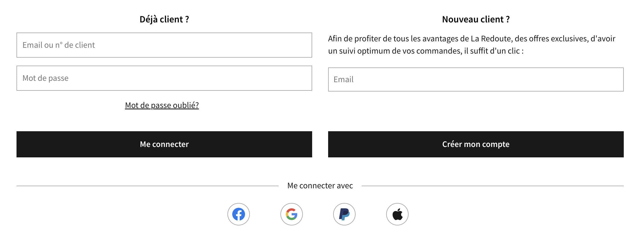Screen dimensions: 644x247
Task: Select the Apple login icon
Action: pyautogui.click(x=397, y=214)
